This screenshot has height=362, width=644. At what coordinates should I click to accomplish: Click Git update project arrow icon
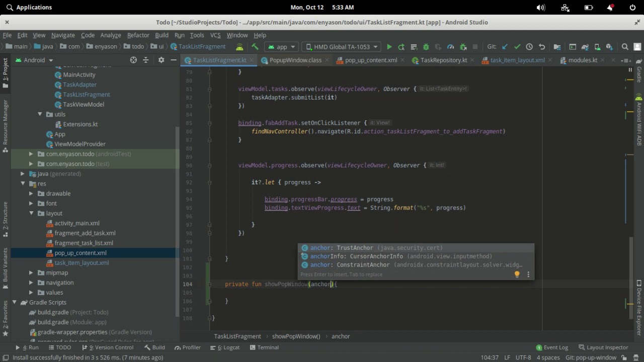(505, 47)
